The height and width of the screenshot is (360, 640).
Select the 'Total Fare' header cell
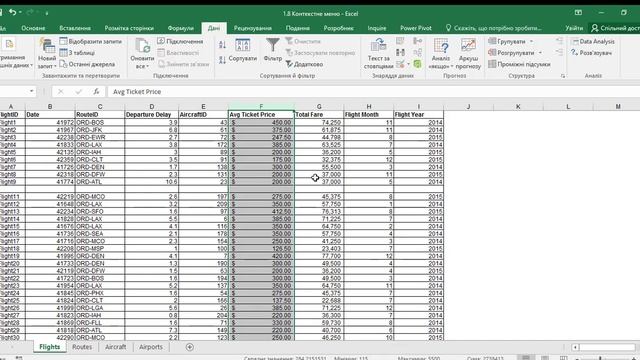point(319,115)
